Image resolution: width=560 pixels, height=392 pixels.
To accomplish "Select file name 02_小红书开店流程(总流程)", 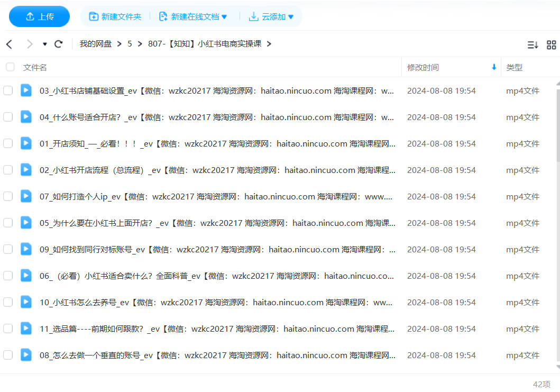I will click(217, 170).
